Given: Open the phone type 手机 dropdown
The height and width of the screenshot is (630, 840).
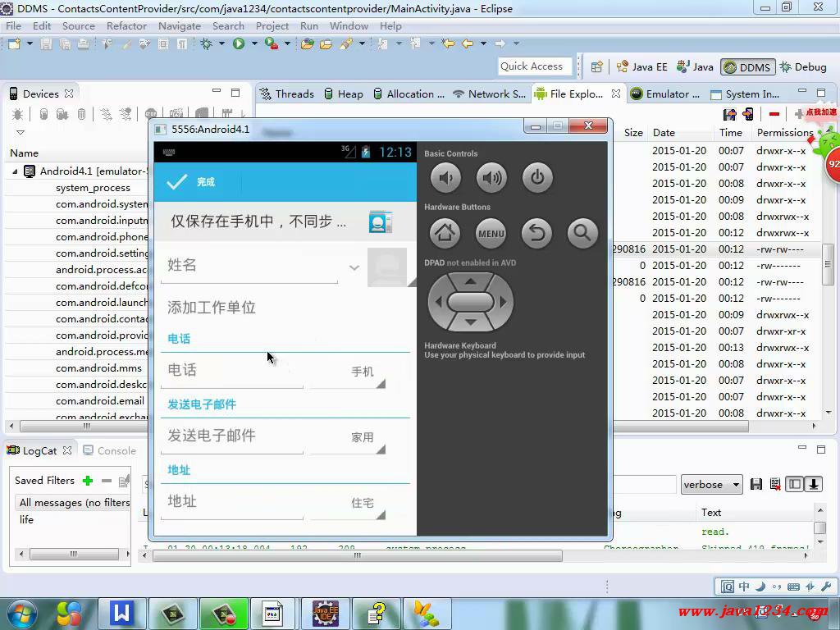Looking at the screenshot, I should click(x=363, y=372).
